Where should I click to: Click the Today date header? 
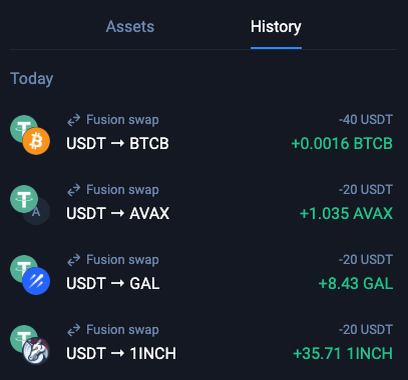[32, 79]
